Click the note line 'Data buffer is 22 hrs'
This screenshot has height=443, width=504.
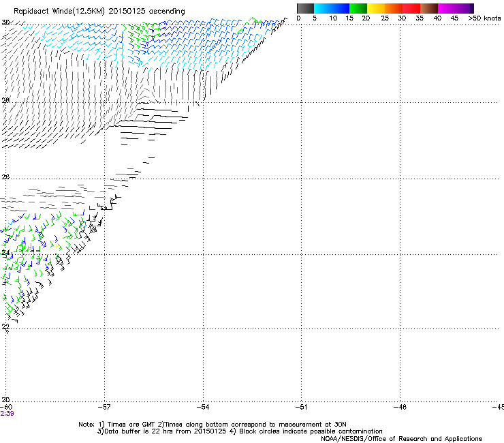click(240, 431)
